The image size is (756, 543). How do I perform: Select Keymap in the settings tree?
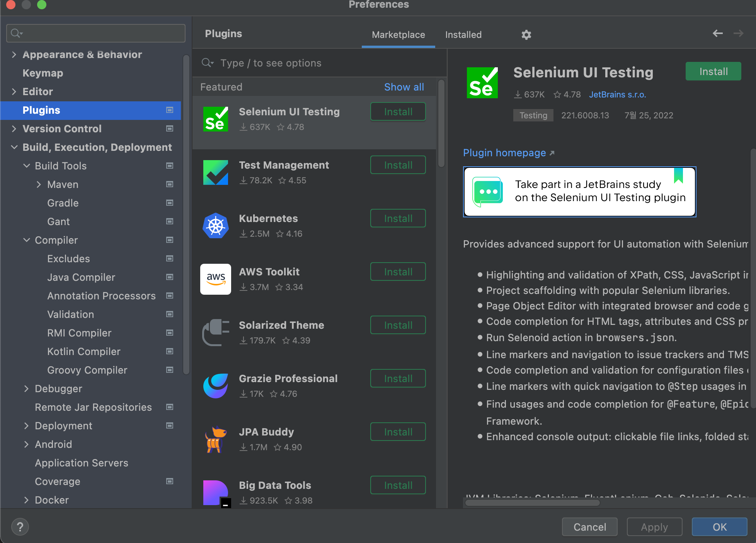[x=43, y=73]
